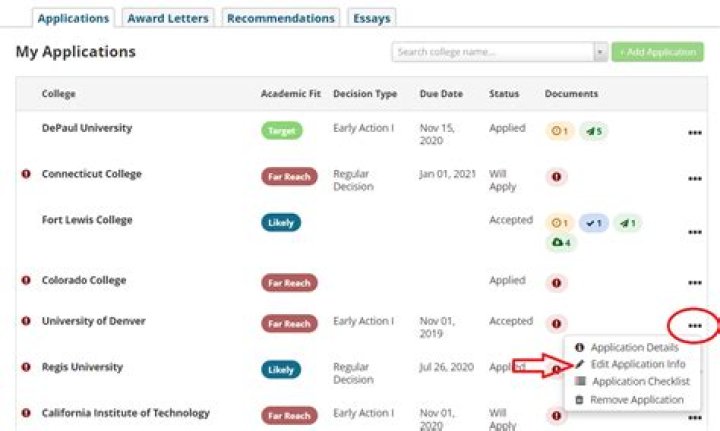Click the College column header
This screenshot has width=720, height=431.
58,94
